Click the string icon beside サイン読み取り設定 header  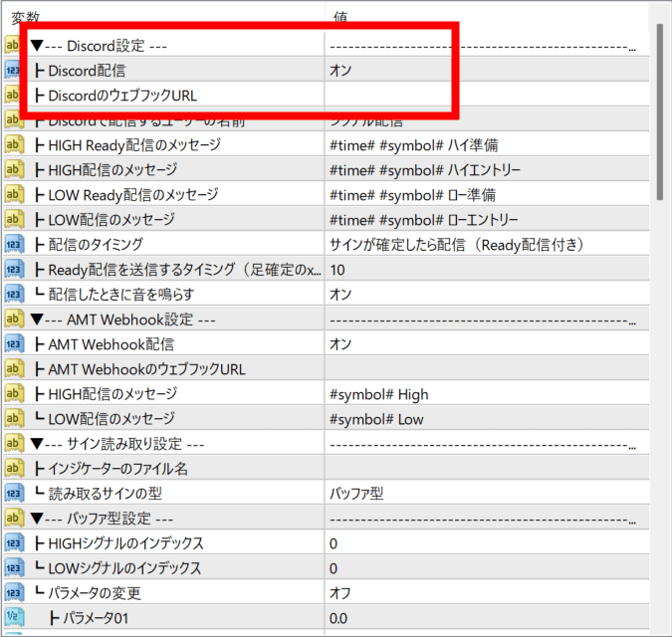tap(14, 443)
